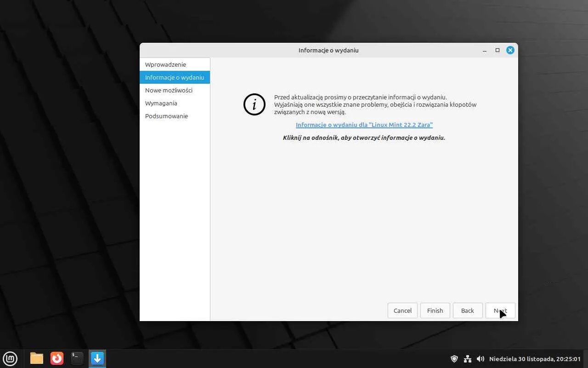Viewport: 588px width, 368px height.
Task: Click the window title 'Informacje o wydaniu'
Action: (x=328, y=50)
